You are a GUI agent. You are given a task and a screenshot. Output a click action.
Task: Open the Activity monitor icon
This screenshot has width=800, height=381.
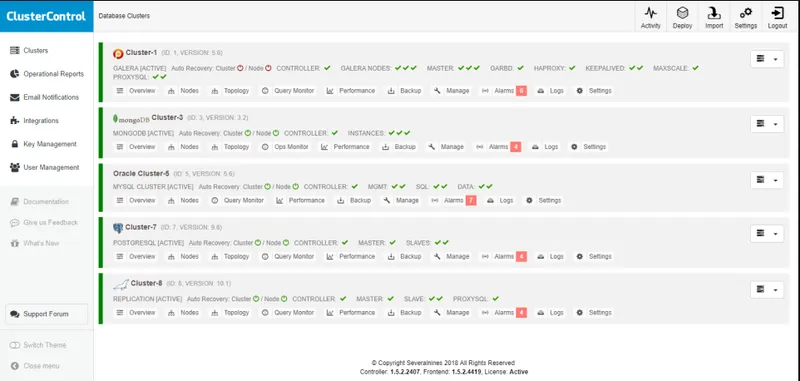coord(651,18)
